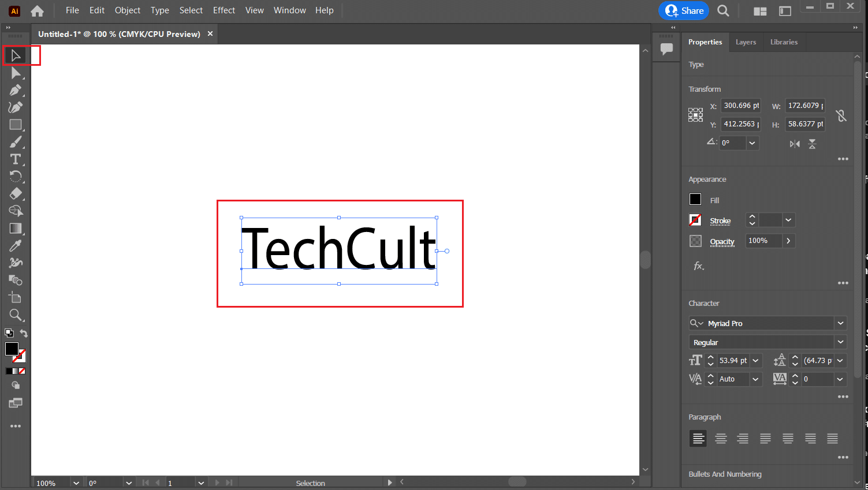Open the leading value dropdown

pyautogui.click(x=840, y=361)
